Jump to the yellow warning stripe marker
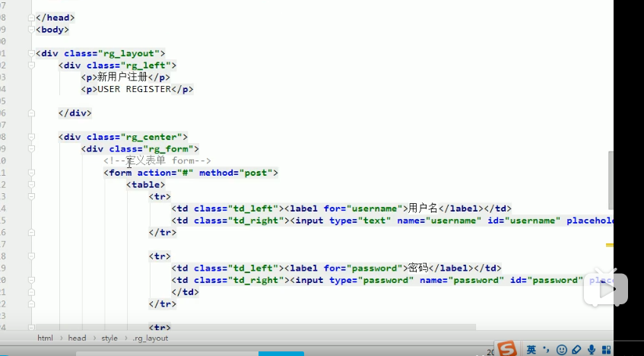Image resolution: width=644 pixels, height=356 pixels. [610, 245]
